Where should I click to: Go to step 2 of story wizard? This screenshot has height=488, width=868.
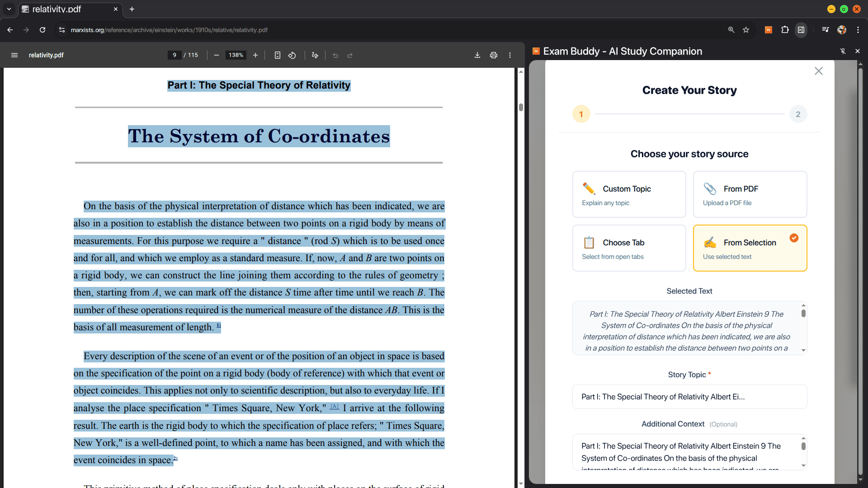(797, 114)
